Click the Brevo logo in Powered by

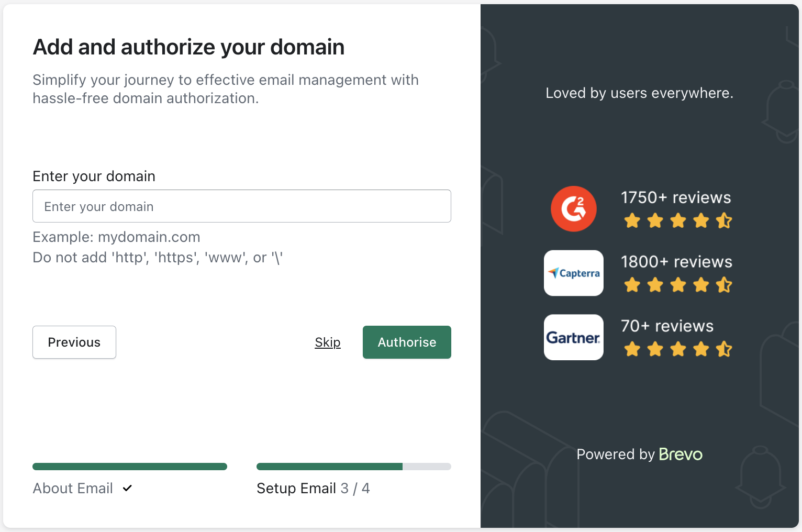tap(681, 455)
